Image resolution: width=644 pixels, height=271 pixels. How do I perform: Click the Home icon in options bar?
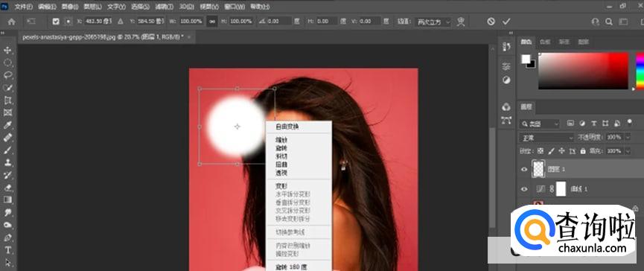tap(11, 22)
